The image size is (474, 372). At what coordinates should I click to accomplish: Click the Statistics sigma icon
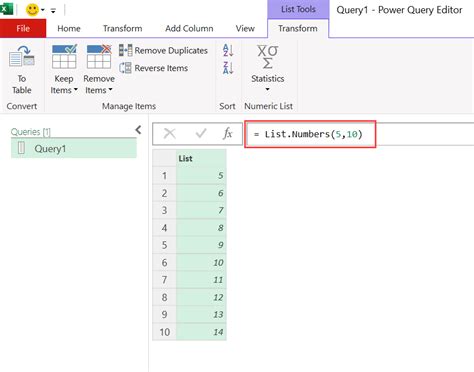tap(267, 57)
